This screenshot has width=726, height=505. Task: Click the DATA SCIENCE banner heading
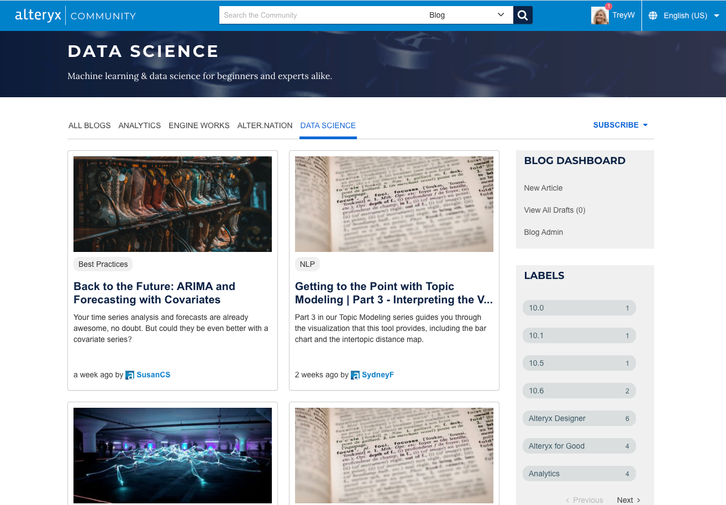143,51
